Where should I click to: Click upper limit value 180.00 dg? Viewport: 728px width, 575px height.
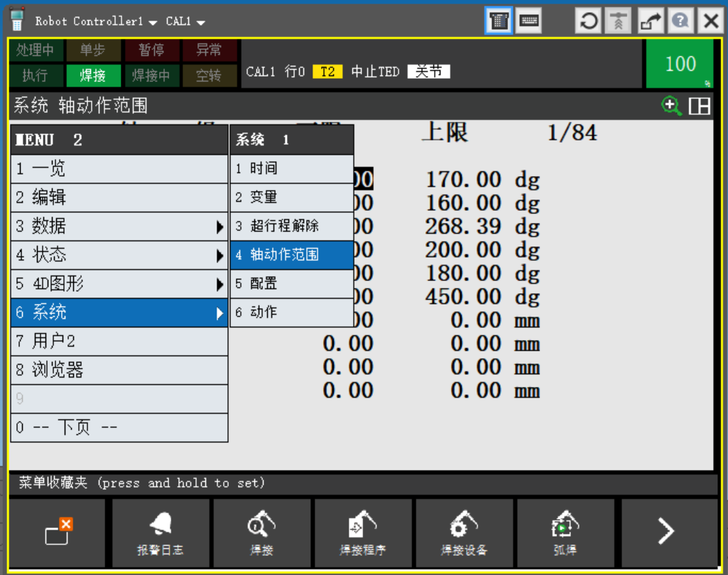[482, 273]
